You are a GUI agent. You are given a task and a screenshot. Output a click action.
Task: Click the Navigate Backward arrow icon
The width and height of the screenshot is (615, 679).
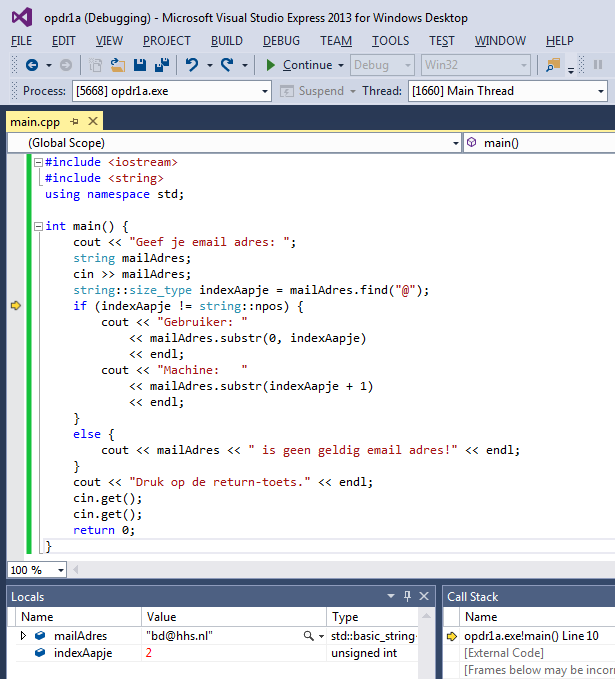click(32, 65)
